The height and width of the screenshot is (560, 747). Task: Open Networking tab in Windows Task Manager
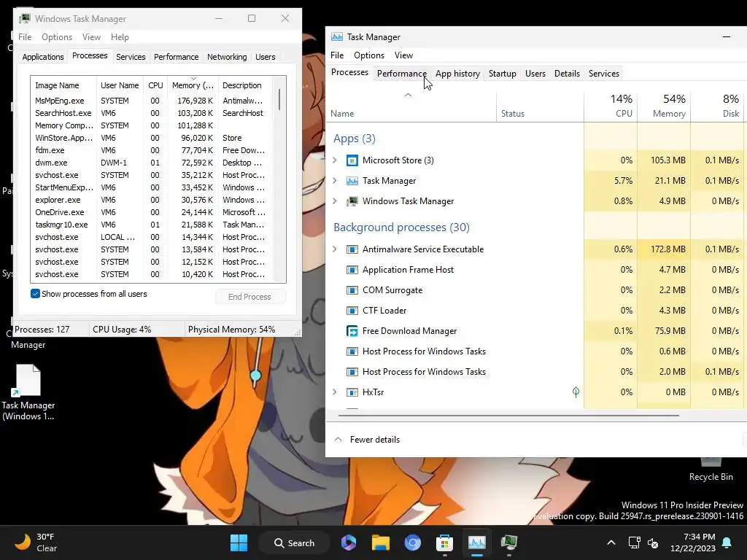click(x=227, y=57)
